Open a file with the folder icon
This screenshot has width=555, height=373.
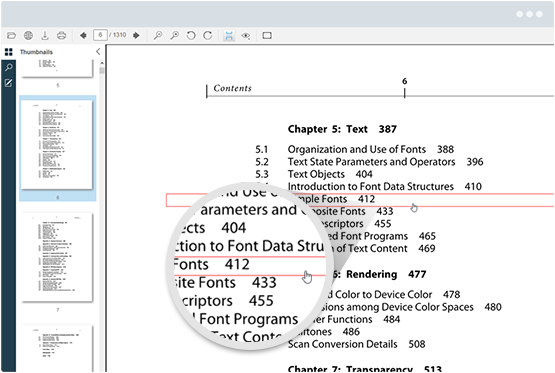tap(11, 35)
